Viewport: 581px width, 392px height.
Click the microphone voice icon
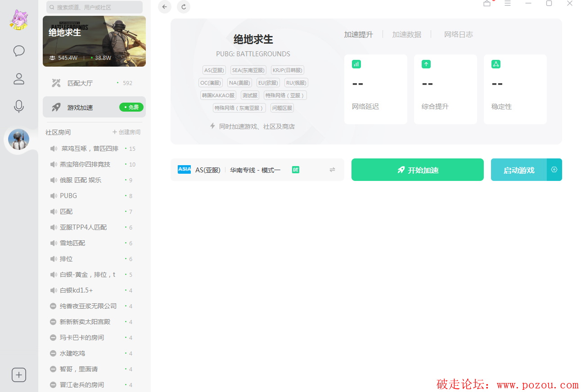tap(19, 107)
